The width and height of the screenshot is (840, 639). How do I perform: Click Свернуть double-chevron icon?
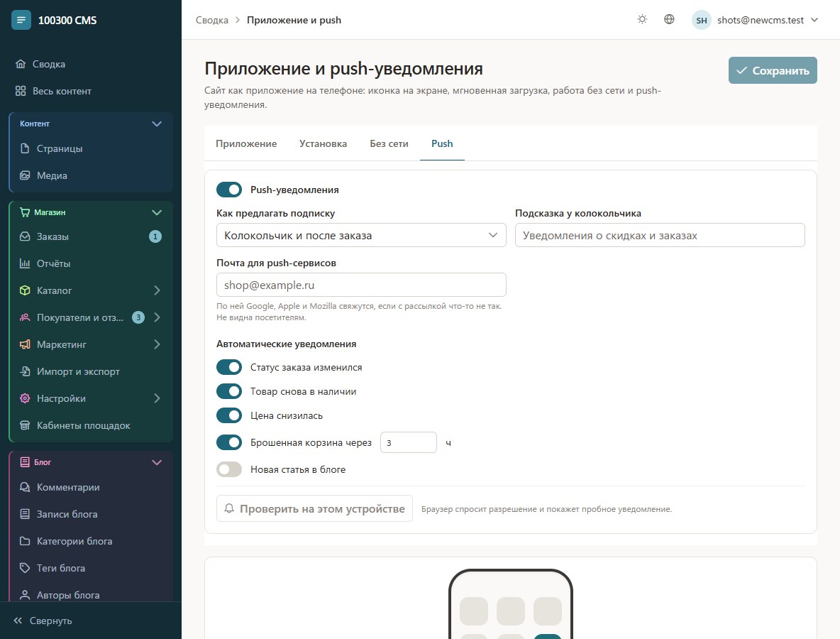pyautogui.click(x=18, y=621)
